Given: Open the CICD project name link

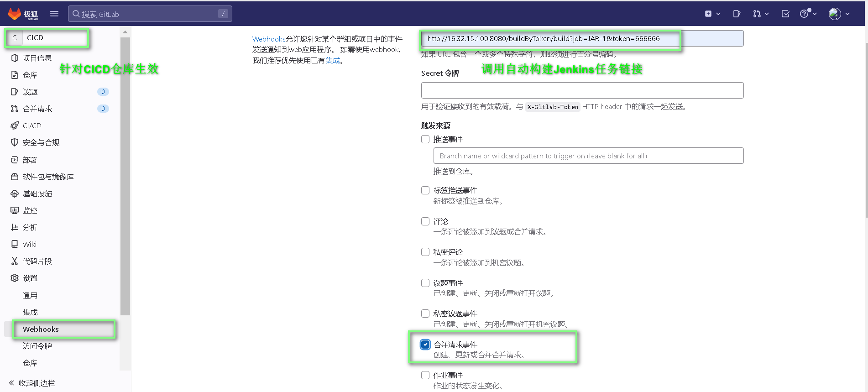Looking at the screenshot, I should (x=35, y=38).
